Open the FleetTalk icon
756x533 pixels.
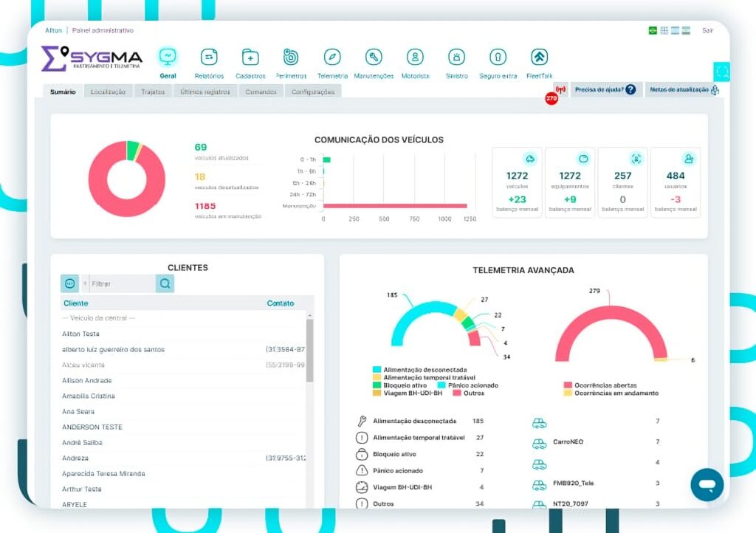point(539,58)
